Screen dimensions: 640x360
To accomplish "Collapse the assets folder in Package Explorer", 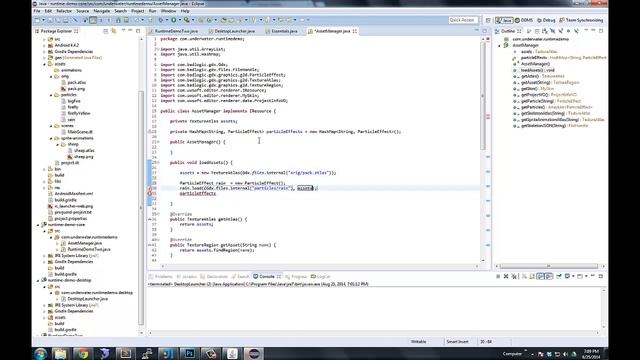I will (x=44, y=64).
